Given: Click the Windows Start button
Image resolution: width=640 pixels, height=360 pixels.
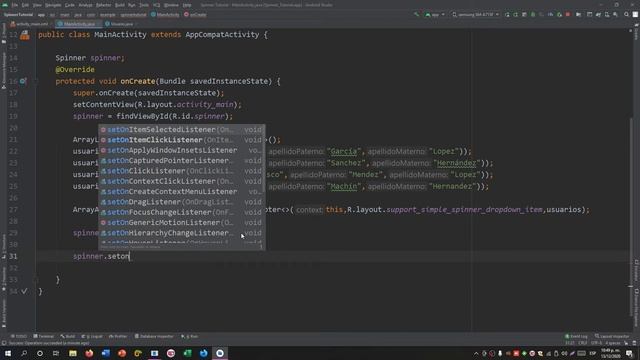Looking at the screenshot, I should pos(8,353).
